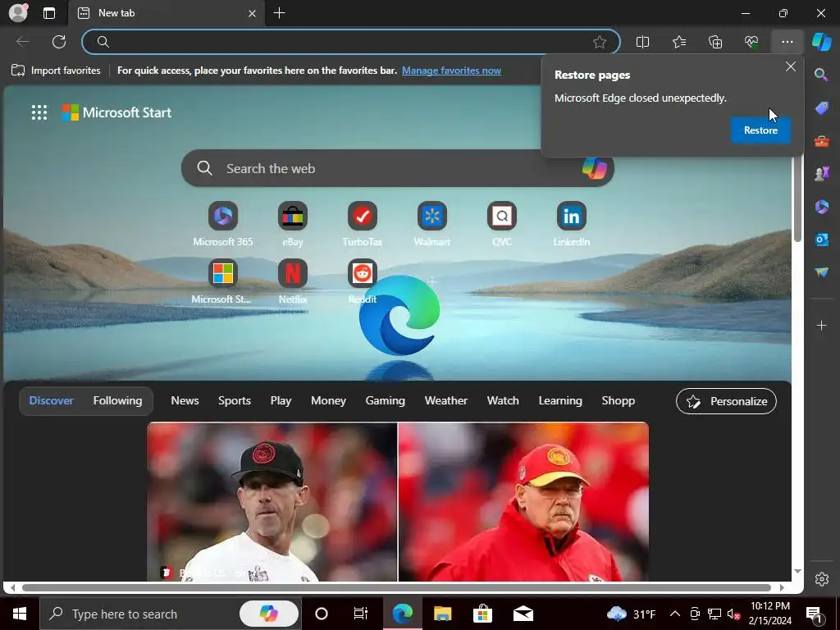Switch to the Gaming tab
Screen dimensions: 840x630
tap(386, 400)
